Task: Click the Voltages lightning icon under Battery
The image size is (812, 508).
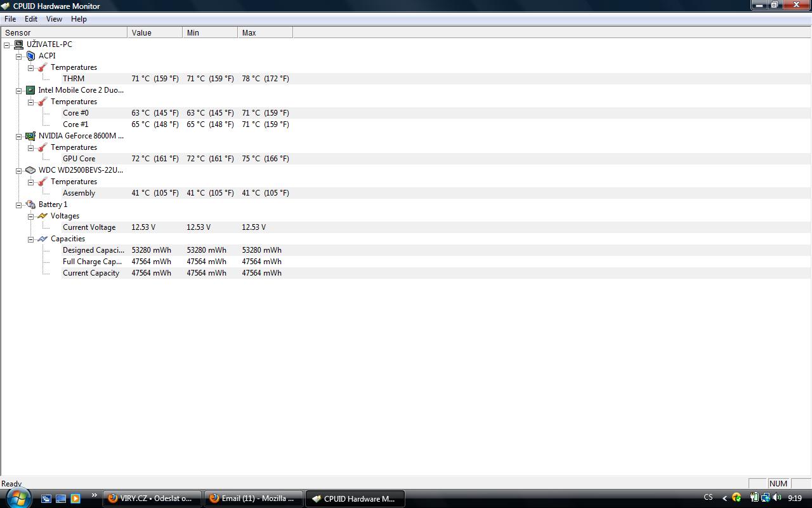Action: coord(43,216)
